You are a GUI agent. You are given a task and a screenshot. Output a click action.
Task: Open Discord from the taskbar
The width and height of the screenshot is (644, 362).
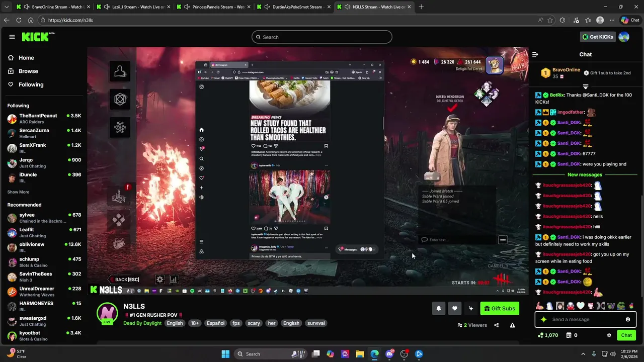point(389,354)
